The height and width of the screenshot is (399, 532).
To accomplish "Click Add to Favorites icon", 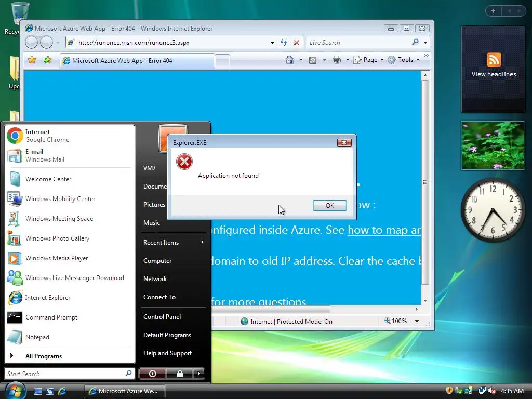I will 47,60.
